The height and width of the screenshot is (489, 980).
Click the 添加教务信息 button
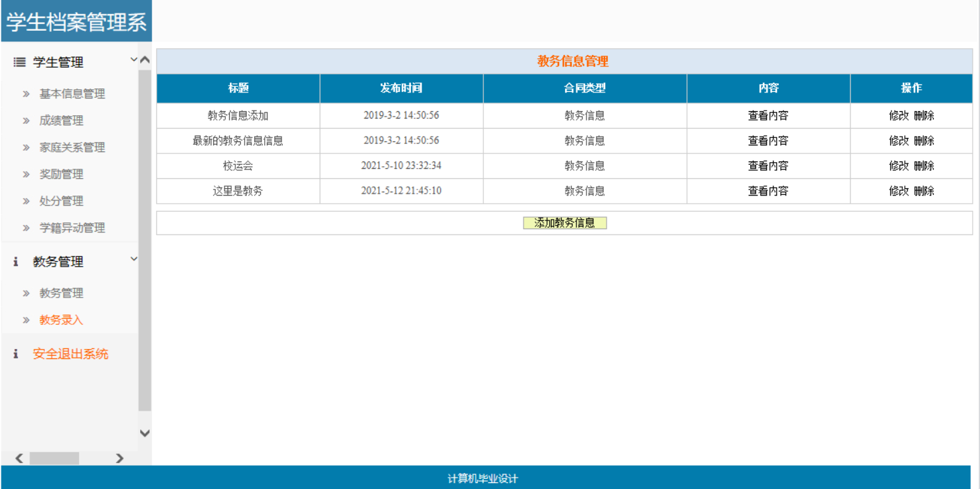click(564, 223)
